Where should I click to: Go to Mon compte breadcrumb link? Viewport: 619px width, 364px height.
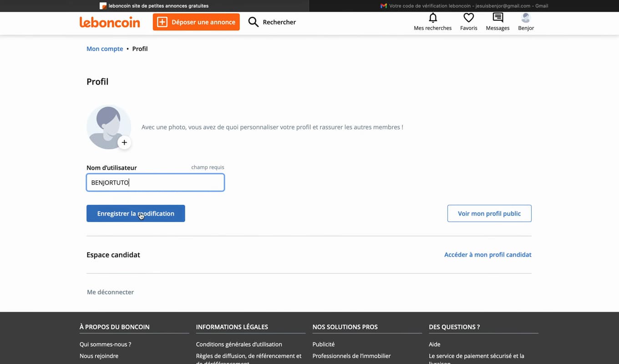click(x=105, y=49)
